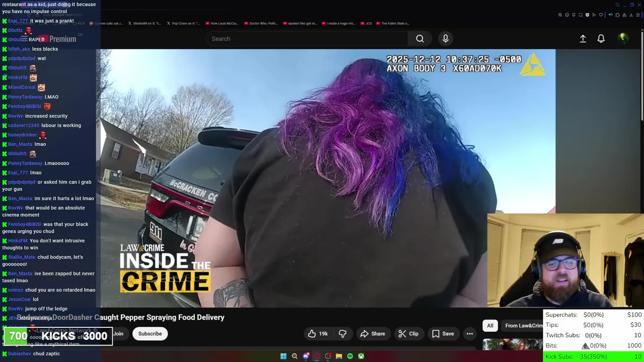The image size is (644, 362).
Task: Click the Clip button
Action: coord(408,334)
